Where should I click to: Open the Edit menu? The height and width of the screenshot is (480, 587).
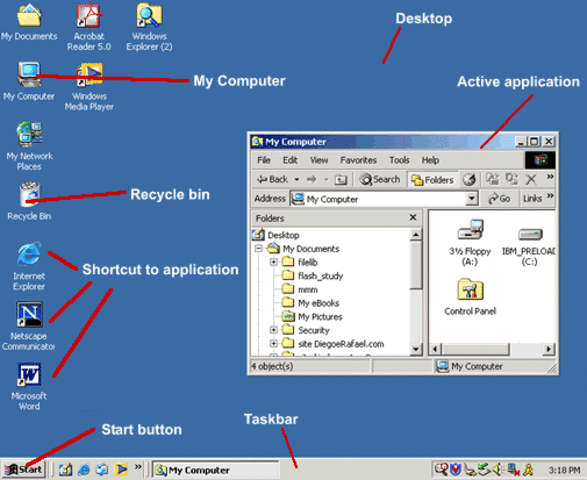(x=290, y=160)
